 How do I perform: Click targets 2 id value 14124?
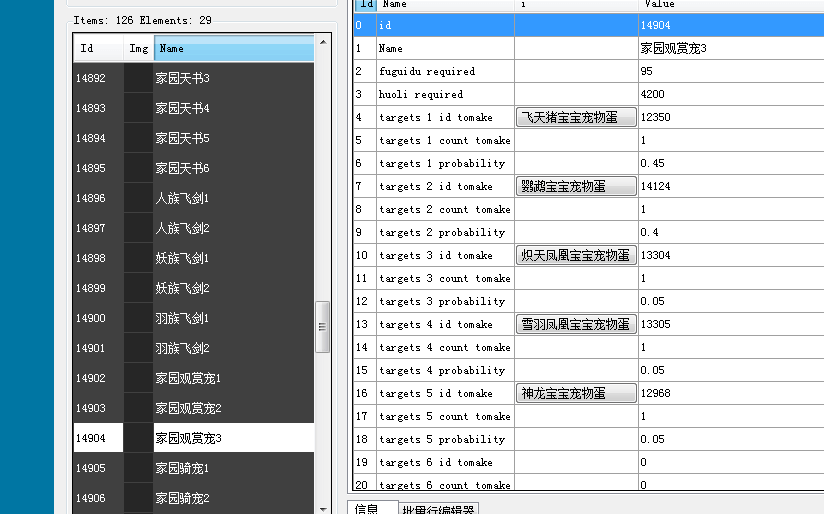731,186
